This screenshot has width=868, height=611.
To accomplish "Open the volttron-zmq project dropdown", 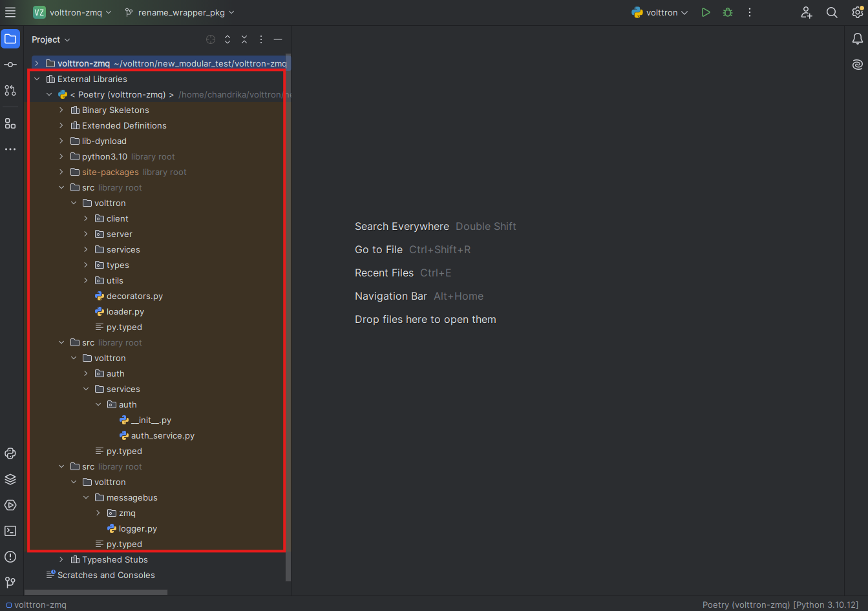I will (x=72, y=12).
